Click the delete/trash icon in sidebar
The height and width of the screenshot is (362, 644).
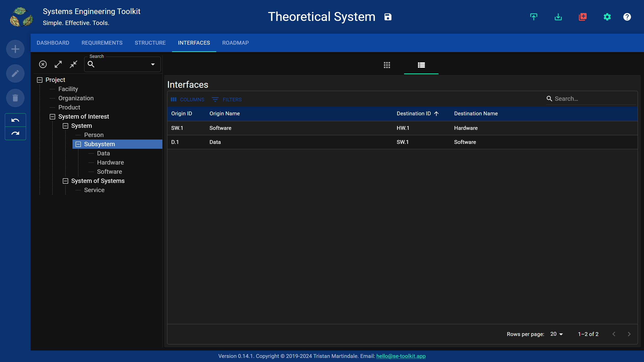coord(16,98)
